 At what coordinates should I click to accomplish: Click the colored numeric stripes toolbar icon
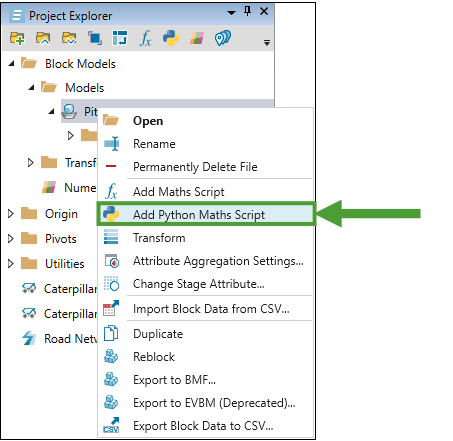[x=197, y=38]
